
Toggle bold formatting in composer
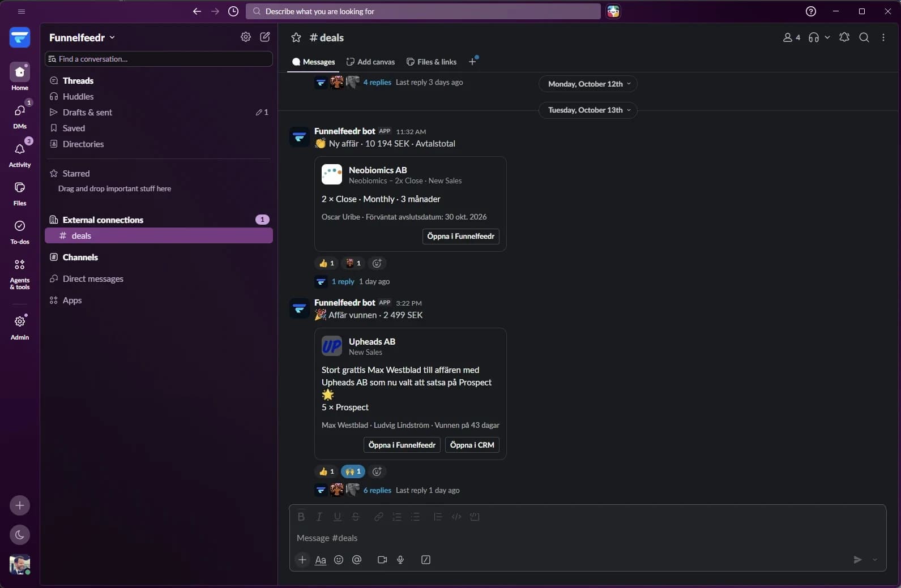[301, 517]
